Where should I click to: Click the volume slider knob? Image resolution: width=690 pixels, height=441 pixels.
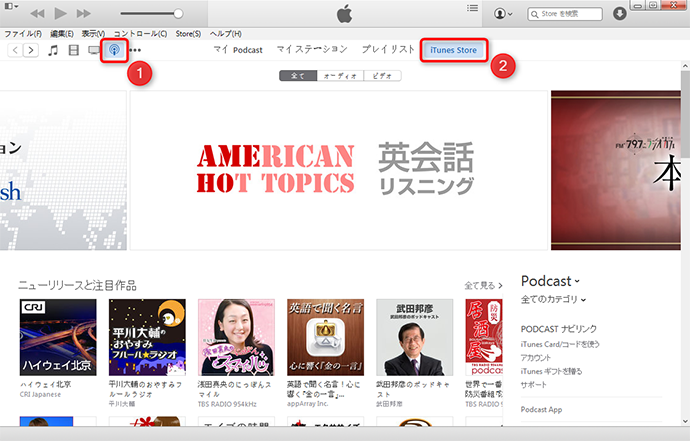178,14
